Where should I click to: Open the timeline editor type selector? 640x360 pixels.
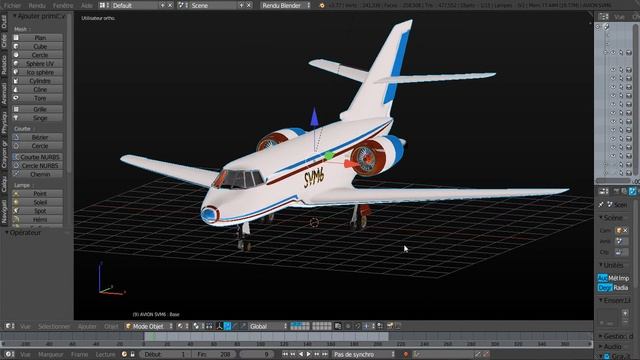[10, 354]
